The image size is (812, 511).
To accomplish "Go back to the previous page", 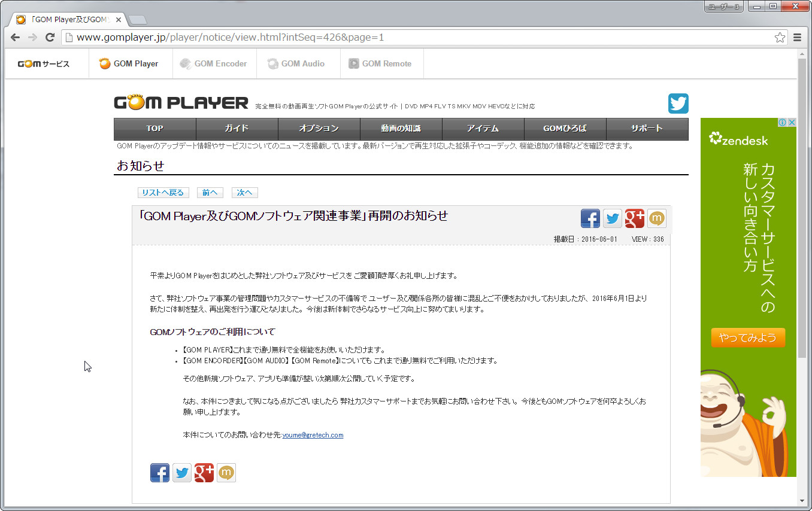I will coord(16,37).
